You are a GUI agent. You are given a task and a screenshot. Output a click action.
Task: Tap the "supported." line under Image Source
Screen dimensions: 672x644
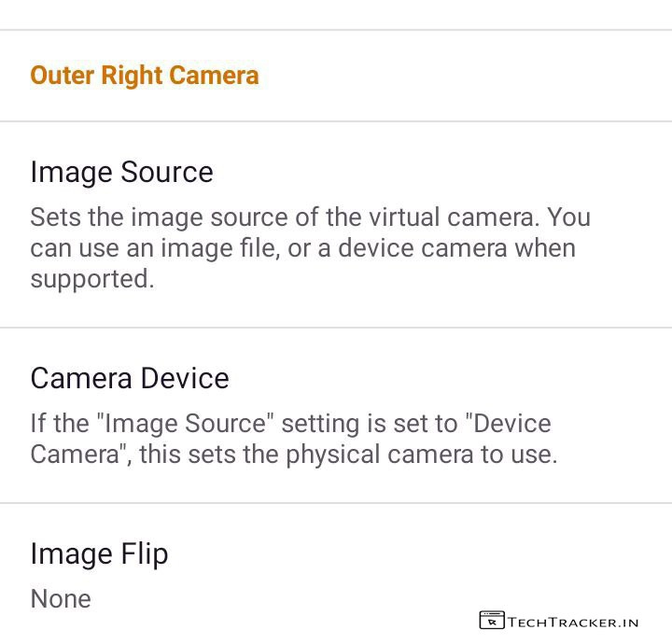click(x=92, y=279)
